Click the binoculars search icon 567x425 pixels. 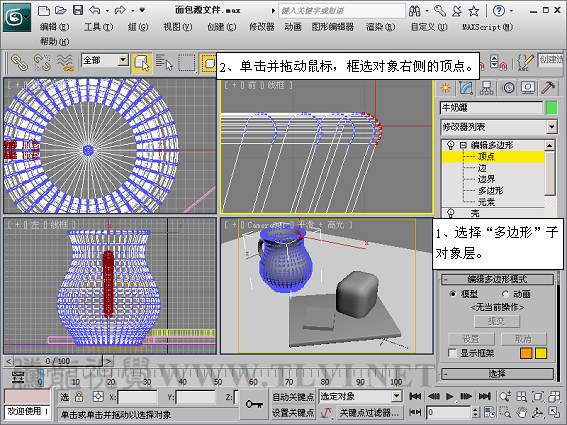[x=414, y=11]
